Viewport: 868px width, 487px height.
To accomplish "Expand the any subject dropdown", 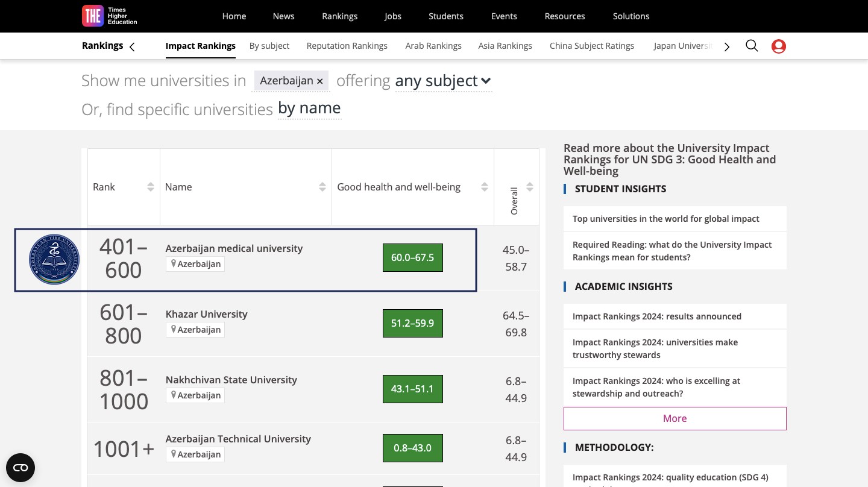I will tap(443, 81).
